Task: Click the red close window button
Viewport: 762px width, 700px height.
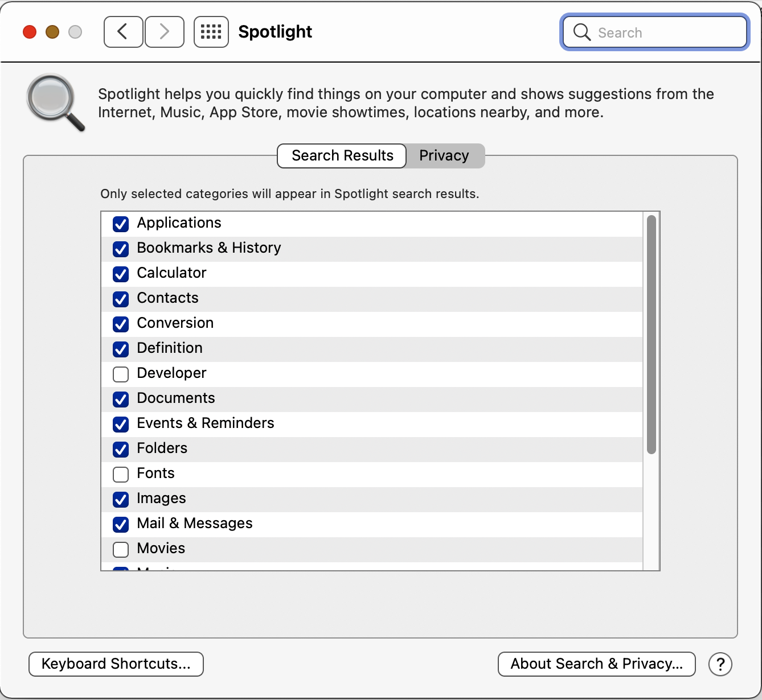Action: click(30, 32)
